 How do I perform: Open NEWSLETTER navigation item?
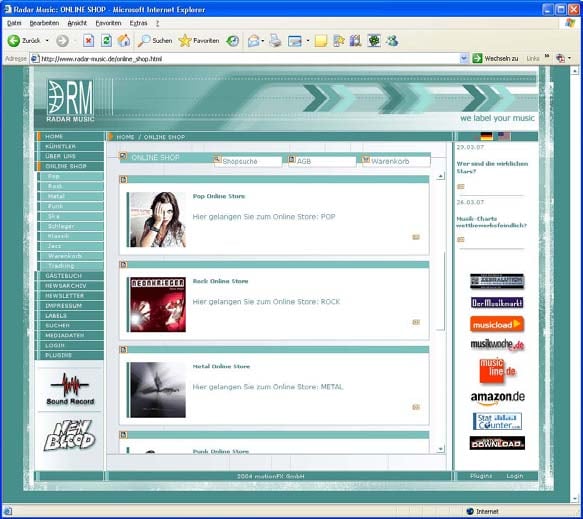click(x=70, y=296)
